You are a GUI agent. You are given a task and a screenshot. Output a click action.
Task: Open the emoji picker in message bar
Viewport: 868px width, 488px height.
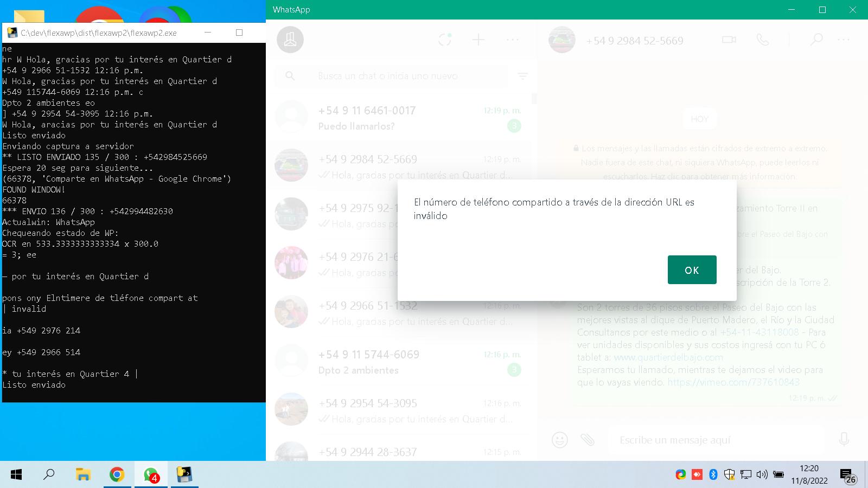[559, 439]
